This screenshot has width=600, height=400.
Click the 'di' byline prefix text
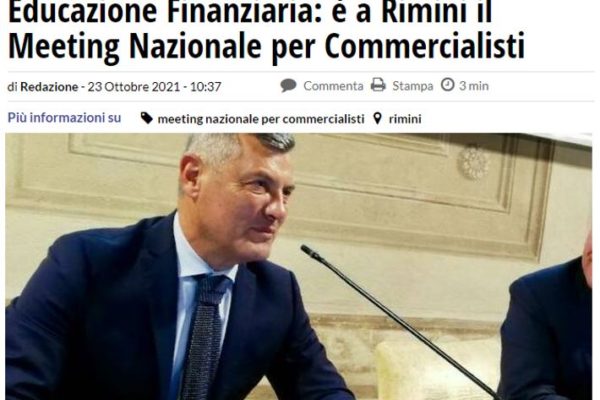pyautogui.click(x=12, y=87)
